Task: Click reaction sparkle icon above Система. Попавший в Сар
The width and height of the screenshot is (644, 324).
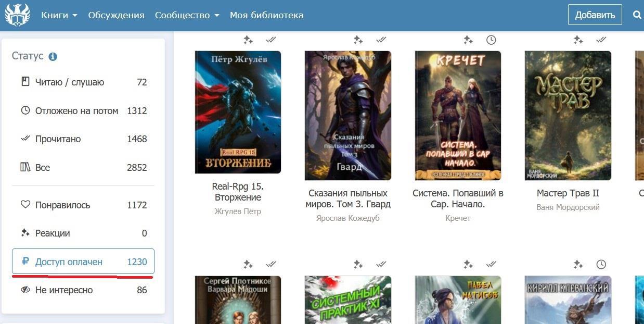Action: (468, 40)
